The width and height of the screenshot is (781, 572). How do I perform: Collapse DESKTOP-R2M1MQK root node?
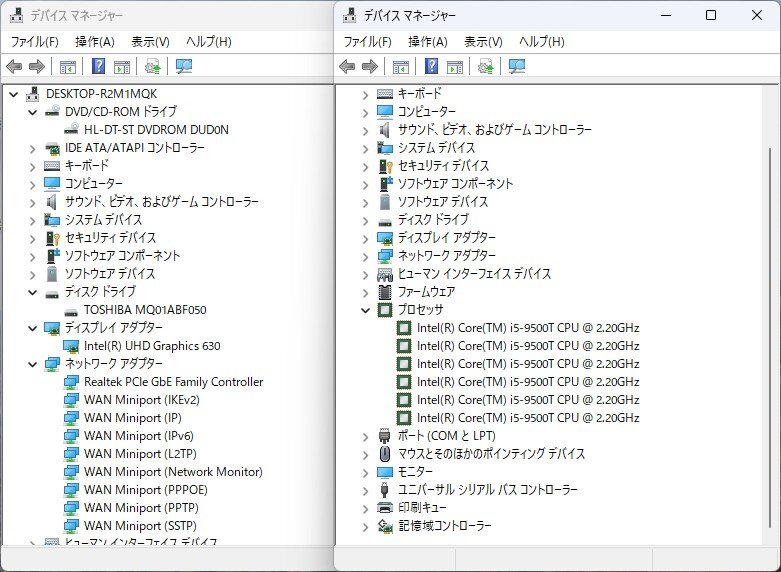[x=13, y=94]
